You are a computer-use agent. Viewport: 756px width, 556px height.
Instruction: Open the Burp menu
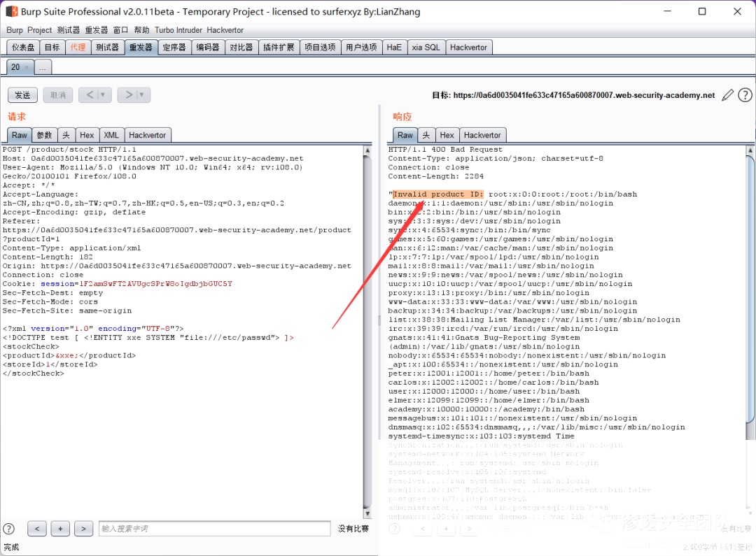15,30
